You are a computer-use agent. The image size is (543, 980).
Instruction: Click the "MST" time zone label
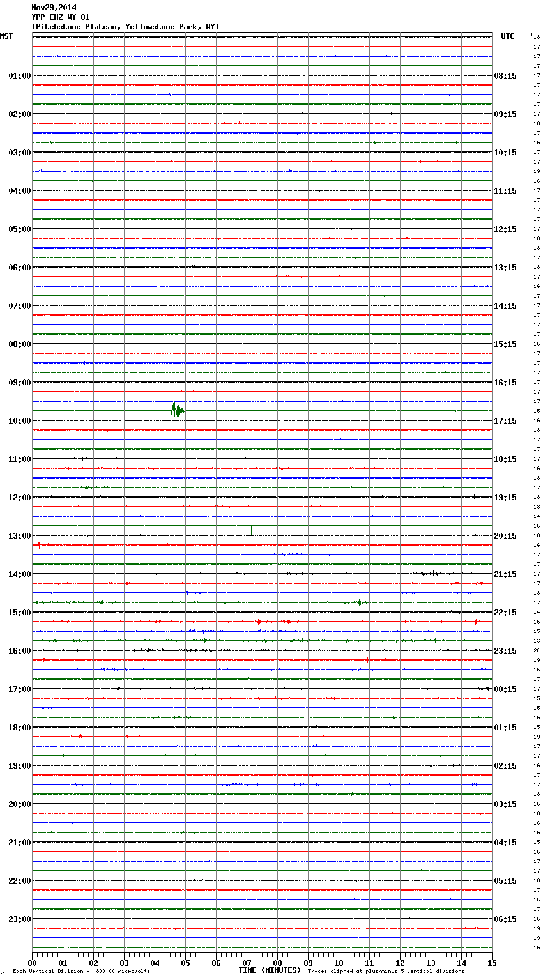6,36
